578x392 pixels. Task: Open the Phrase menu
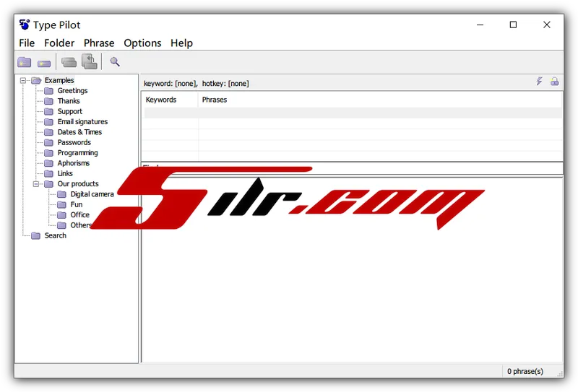pos(99,43)
